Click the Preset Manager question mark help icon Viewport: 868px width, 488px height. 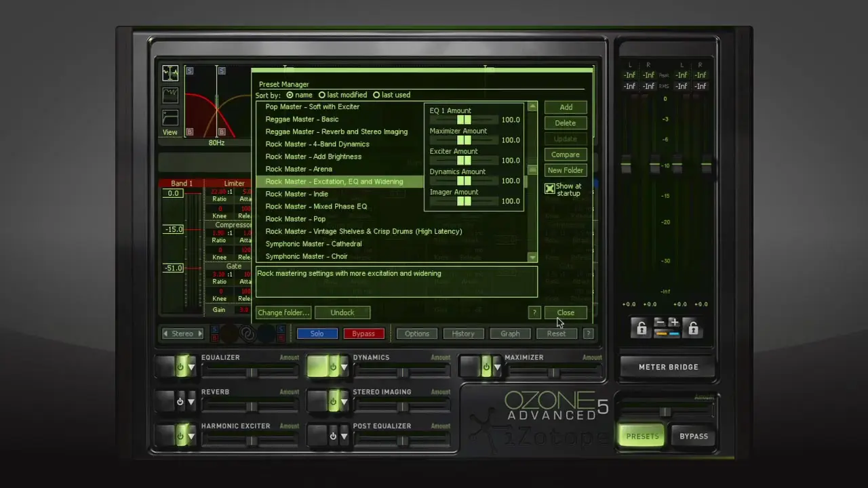[x=534, y=312]
